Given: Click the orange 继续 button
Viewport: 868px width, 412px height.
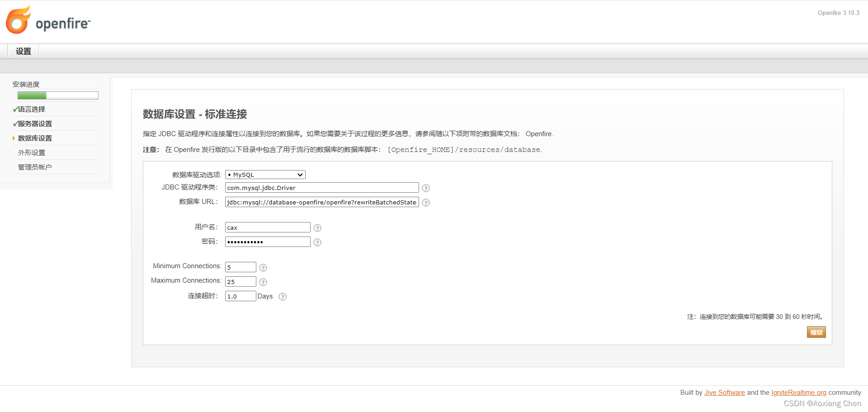Looking at the screenshot, I should [x=816, y=332].
